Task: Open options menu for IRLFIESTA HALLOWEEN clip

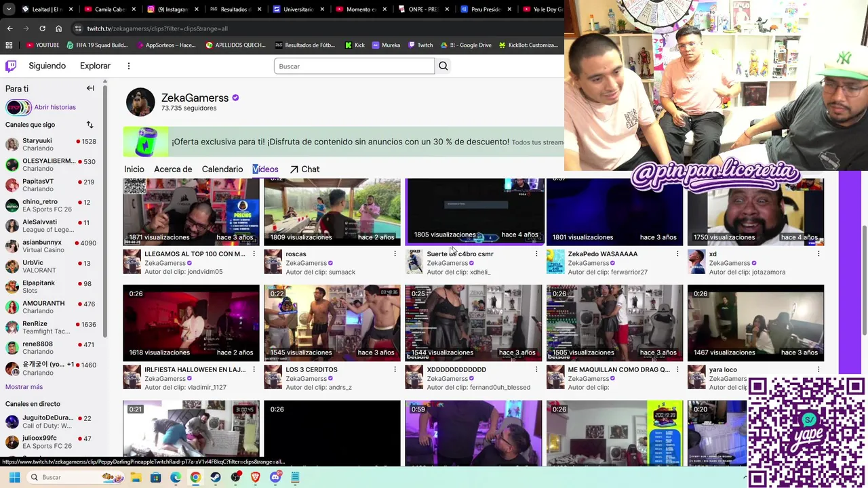Action: (x=254, y=369)
